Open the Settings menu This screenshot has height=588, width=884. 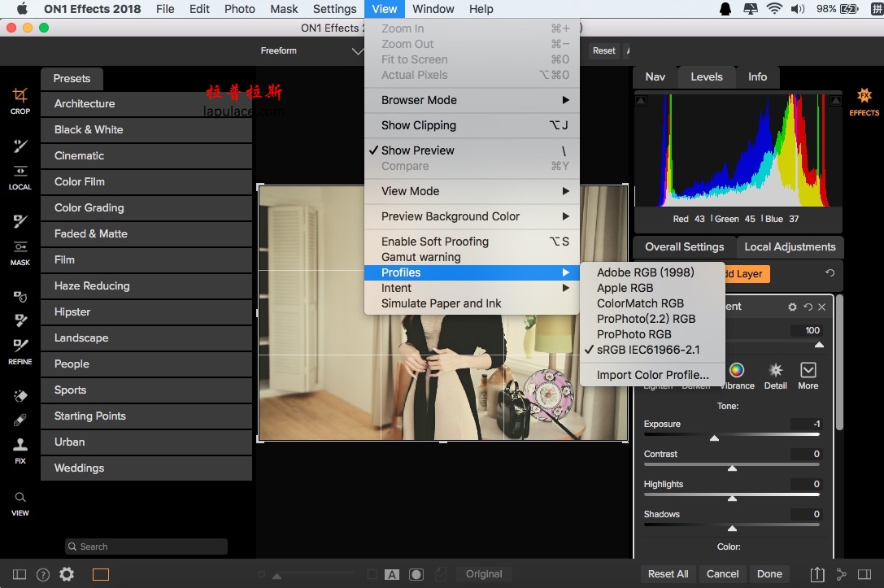(x=335, y=9)
